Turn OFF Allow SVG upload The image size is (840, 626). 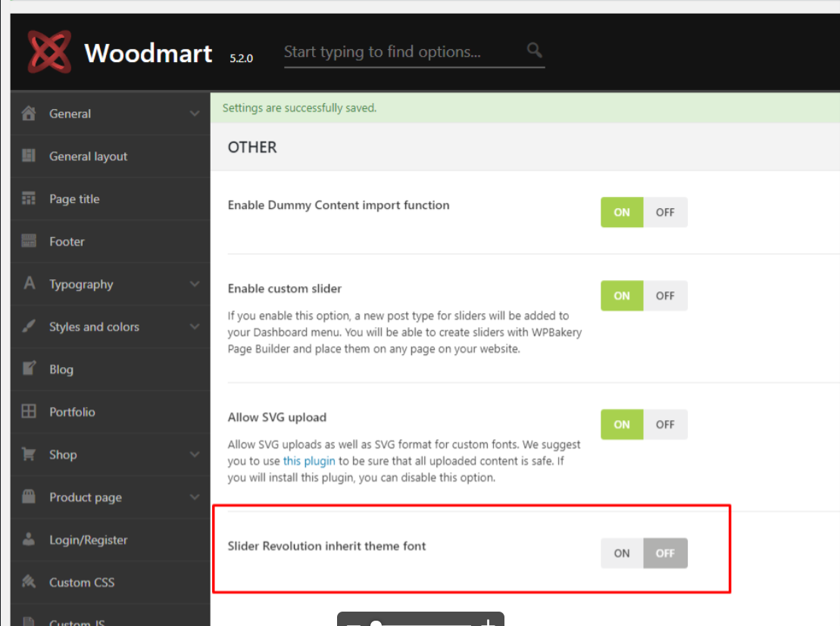coord(665,425)
